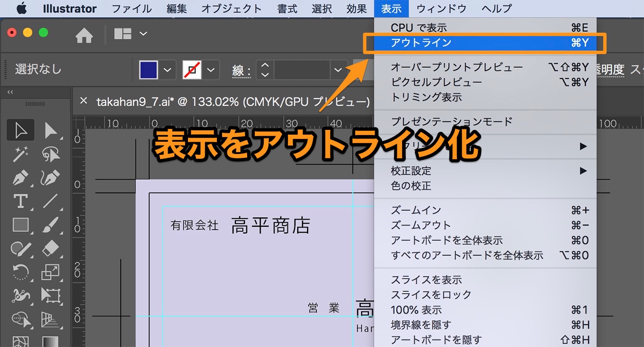Viewport: 644px width, 347px height.
Task: Select the Eraser tool
Action: [51, 248]
